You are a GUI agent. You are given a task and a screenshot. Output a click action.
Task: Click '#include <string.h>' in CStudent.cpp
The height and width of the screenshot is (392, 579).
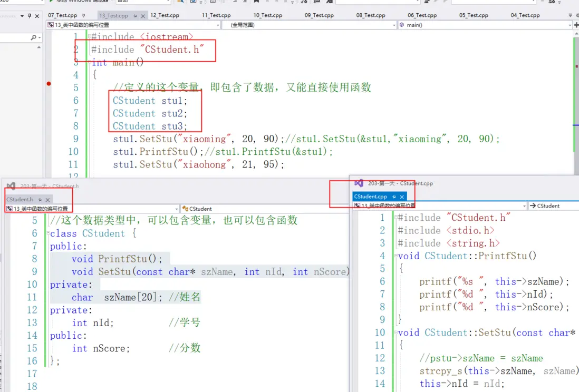[449, 243]
